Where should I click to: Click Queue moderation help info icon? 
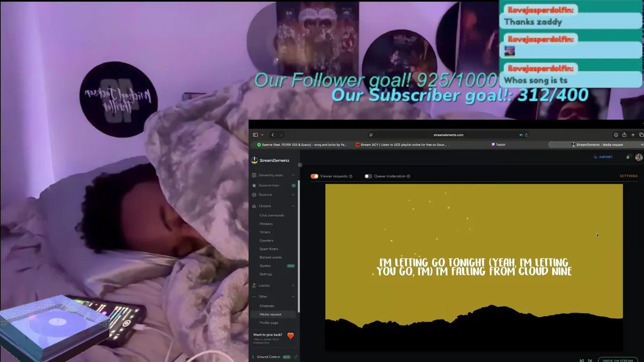[x=408, y=176]
